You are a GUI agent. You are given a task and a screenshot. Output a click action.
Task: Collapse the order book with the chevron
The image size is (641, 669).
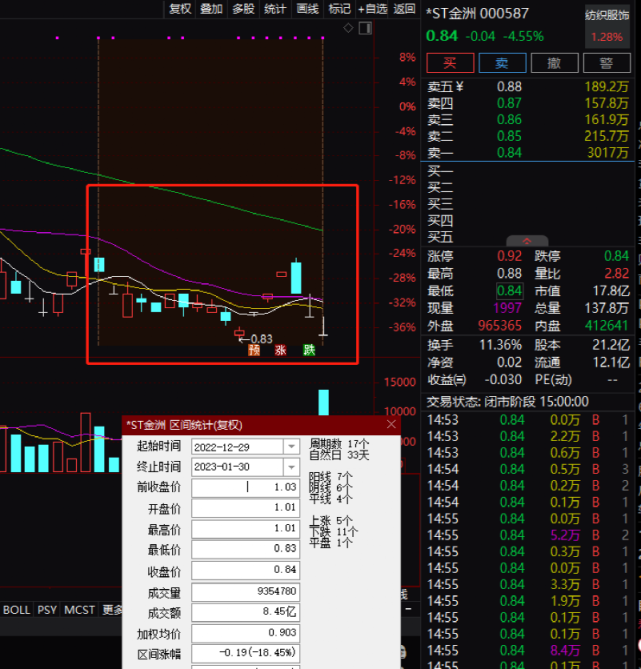[529, 241]
